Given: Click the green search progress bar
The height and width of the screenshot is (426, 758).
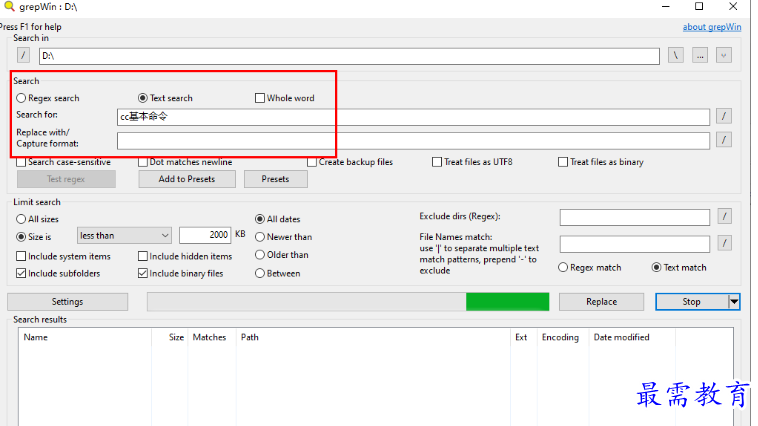Looking at the screenshot, I should click(x=507, y=302).
